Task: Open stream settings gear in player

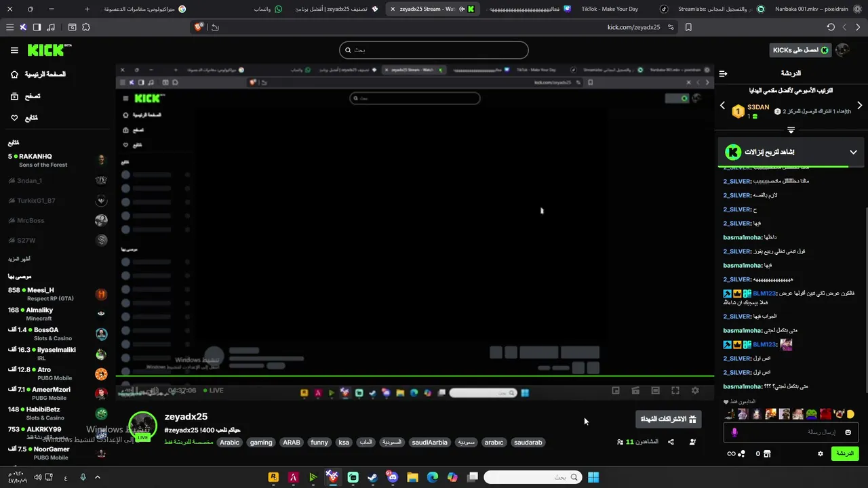Action: tap(695, 390)
